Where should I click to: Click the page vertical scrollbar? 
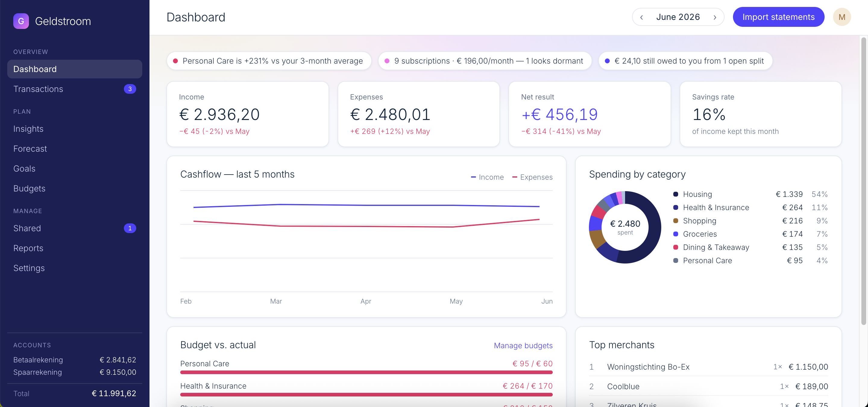pos(863,181)
